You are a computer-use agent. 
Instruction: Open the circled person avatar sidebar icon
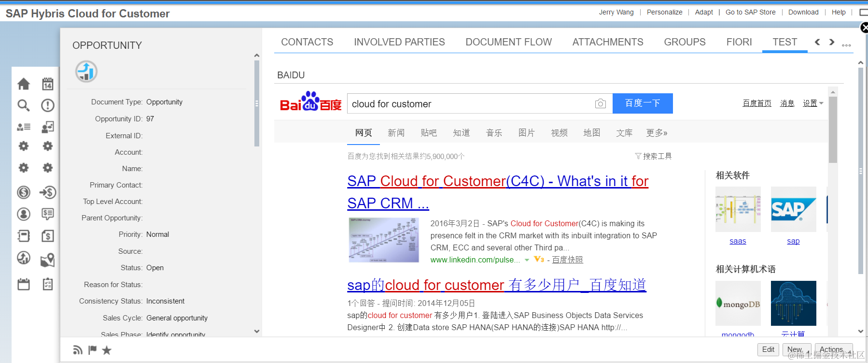[x=24, y=214]
